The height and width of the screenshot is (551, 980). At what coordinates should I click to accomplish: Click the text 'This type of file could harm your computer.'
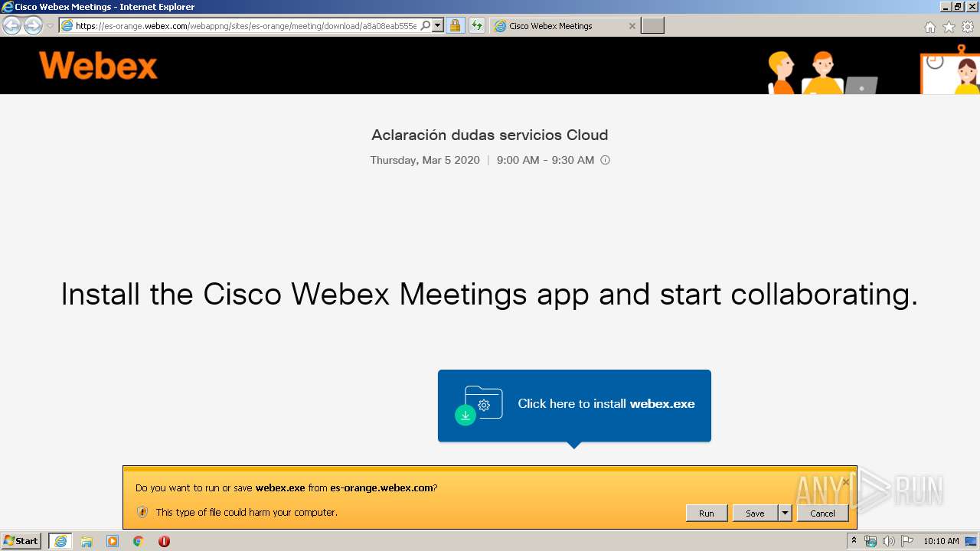247,512
